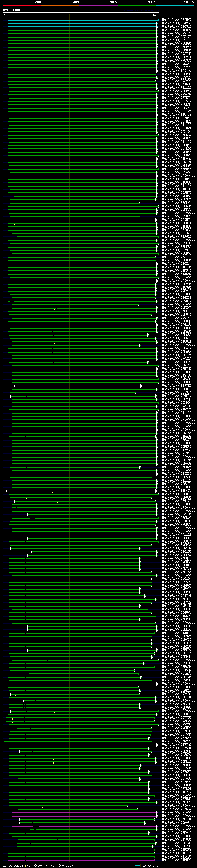Click label UniRef100_Q759L9
Image resolution: width=197 pixels, height=868 pixels.
176,833
